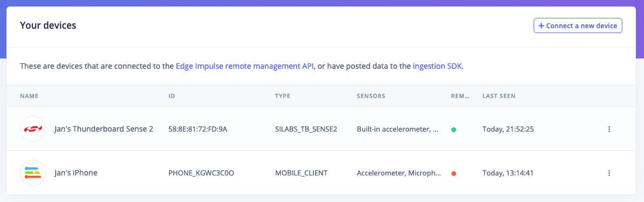
Task: Click the Your devices heading
Action: click(x=48, y=25)
